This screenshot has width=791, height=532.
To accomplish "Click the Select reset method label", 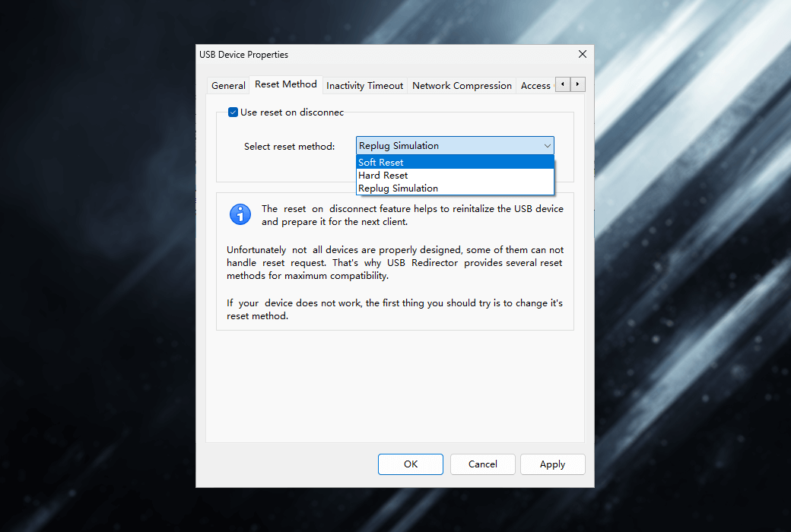I will tap(289, 146).
